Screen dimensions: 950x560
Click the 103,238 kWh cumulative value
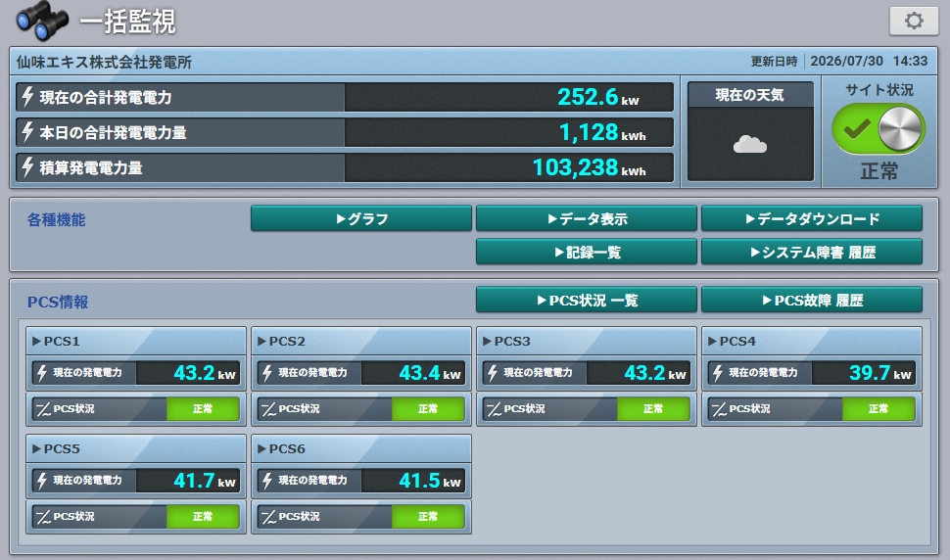tap(589, 167)
